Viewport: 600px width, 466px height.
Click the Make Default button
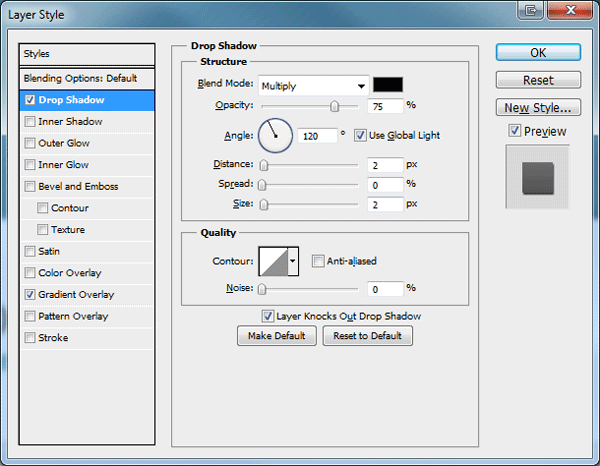tap(277, 336)
